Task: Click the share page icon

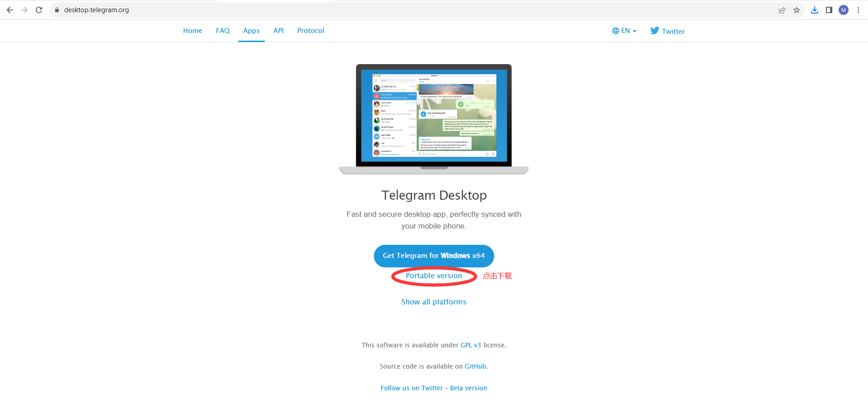Action: 782,10
